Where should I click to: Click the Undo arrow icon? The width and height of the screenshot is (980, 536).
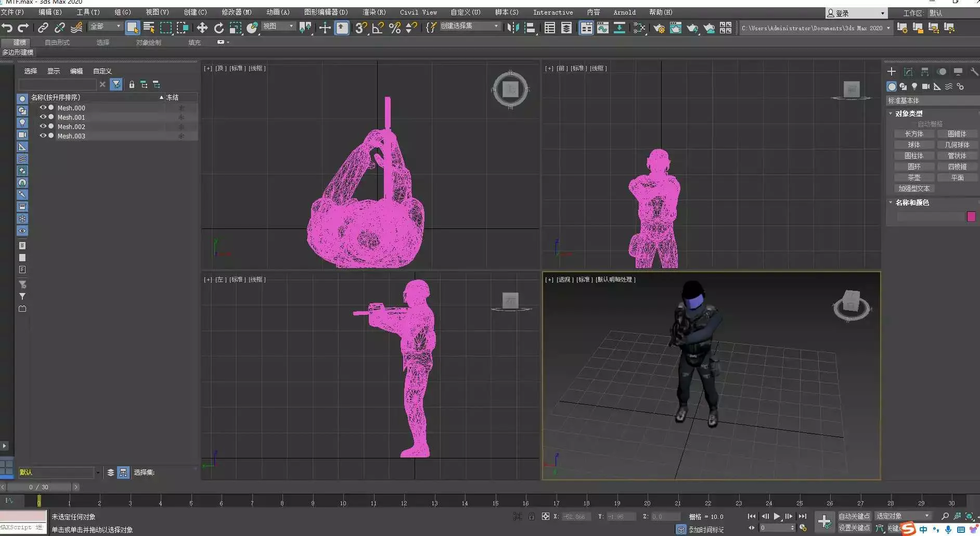(7, 28)
